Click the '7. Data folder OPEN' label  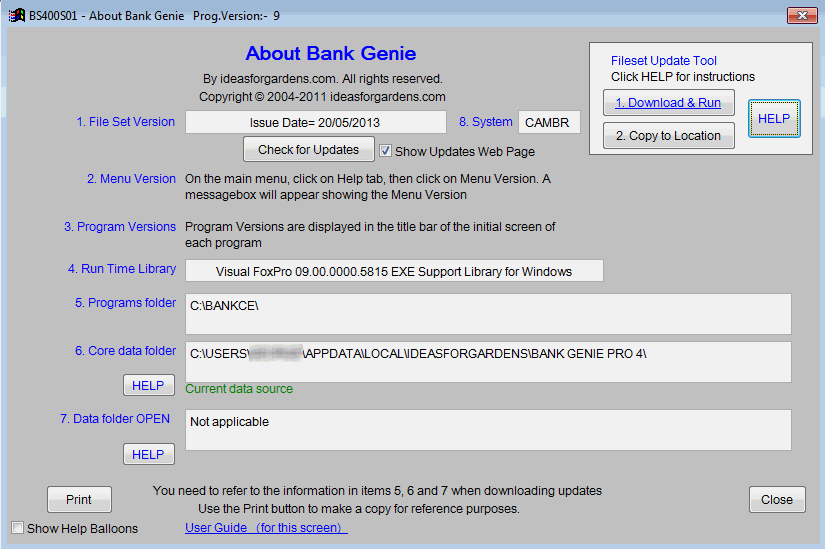tap(115, 419)
